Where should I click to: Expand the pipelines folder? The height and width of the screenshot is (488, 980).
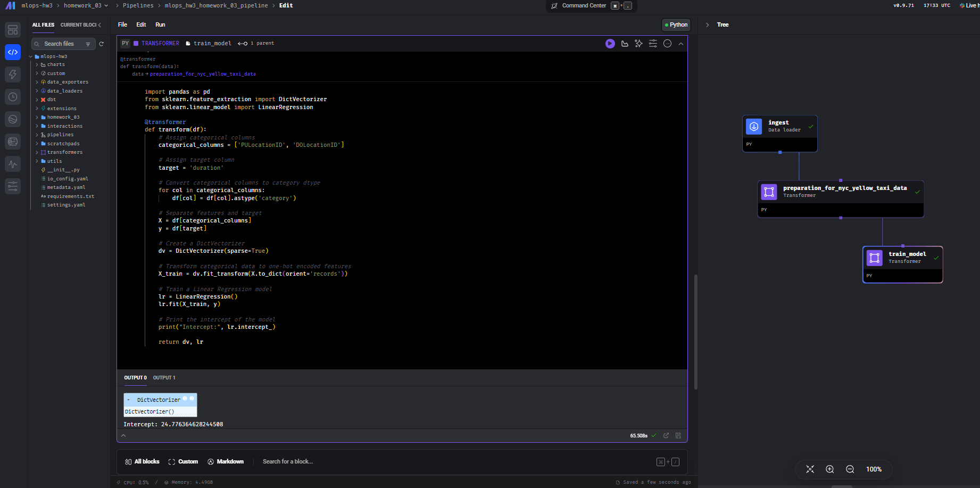37,135
